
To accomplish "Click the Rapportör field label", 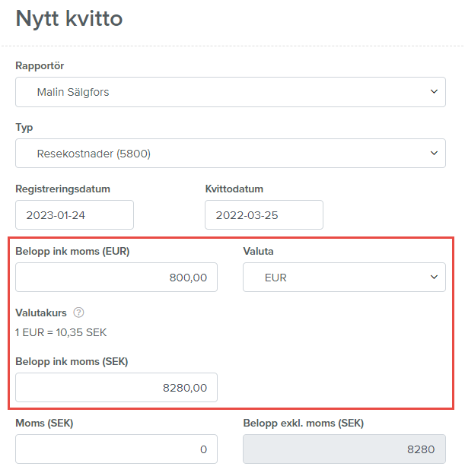I will tap(40, 66).
